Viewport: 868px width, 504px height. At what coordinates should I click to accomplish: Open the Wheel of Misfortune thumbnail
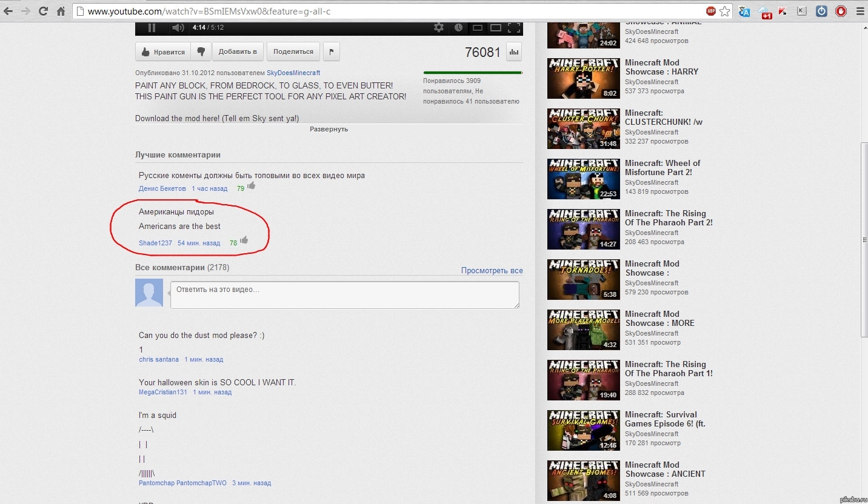[x=583, y=179]
